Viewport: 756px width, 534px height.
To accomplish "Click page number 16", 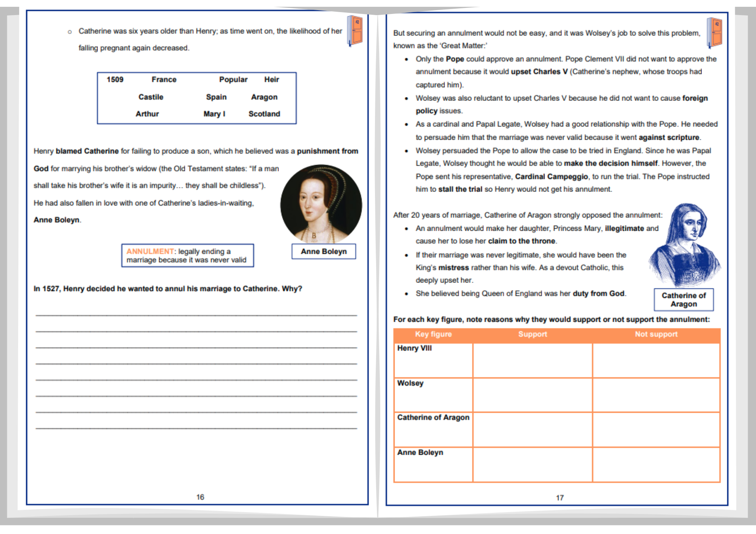I will 200,497.
